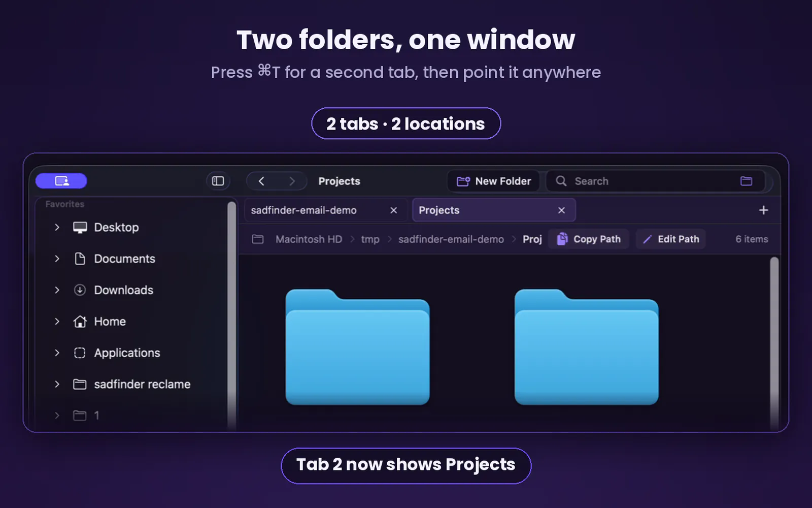Click the Downloads arrow-circle icon

tap(80, 290)
